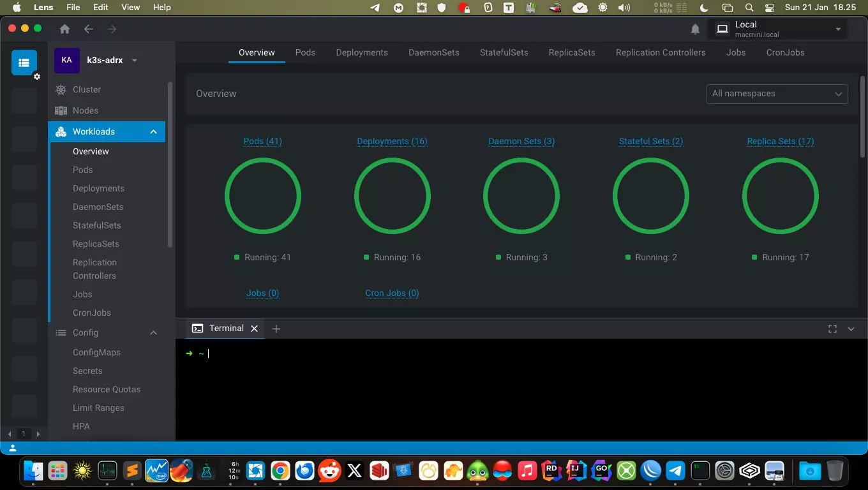The height and width of the screenshot is (490, 868).
Task: Open Google Chrome from the Dock
Action: point(280,471)
